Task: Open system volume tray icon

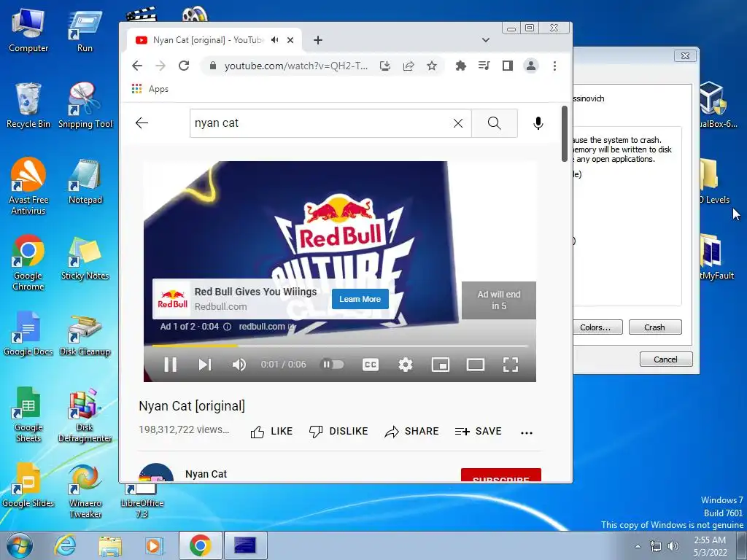Action: (673, 546)
